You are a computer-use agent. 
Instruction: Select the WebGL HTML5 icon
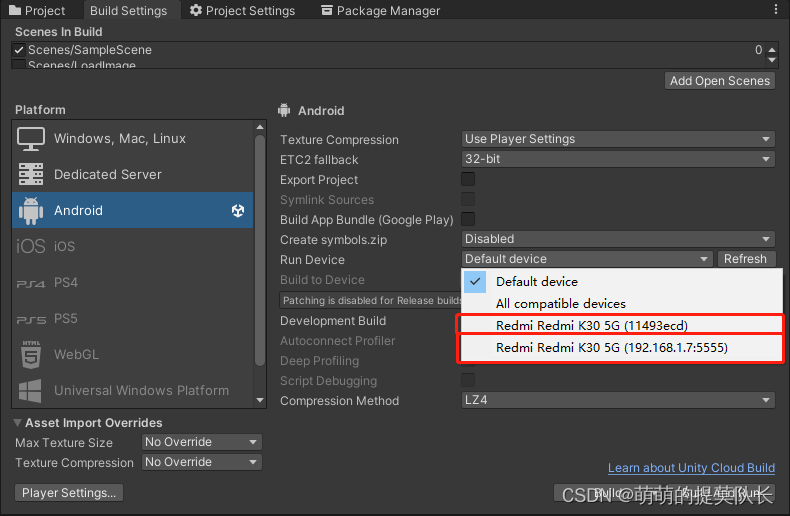pos(31,354)
